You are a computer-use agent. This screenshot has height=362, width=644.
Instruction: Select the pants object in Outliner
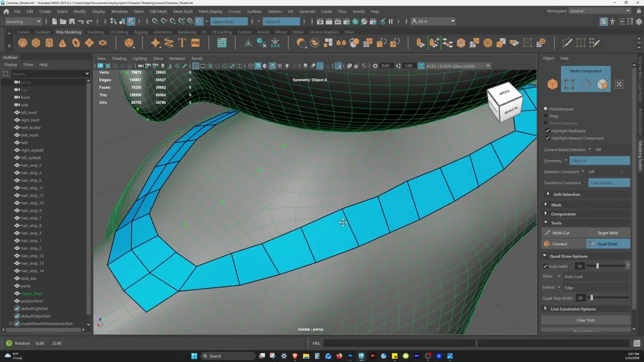[x=26, y=286]
